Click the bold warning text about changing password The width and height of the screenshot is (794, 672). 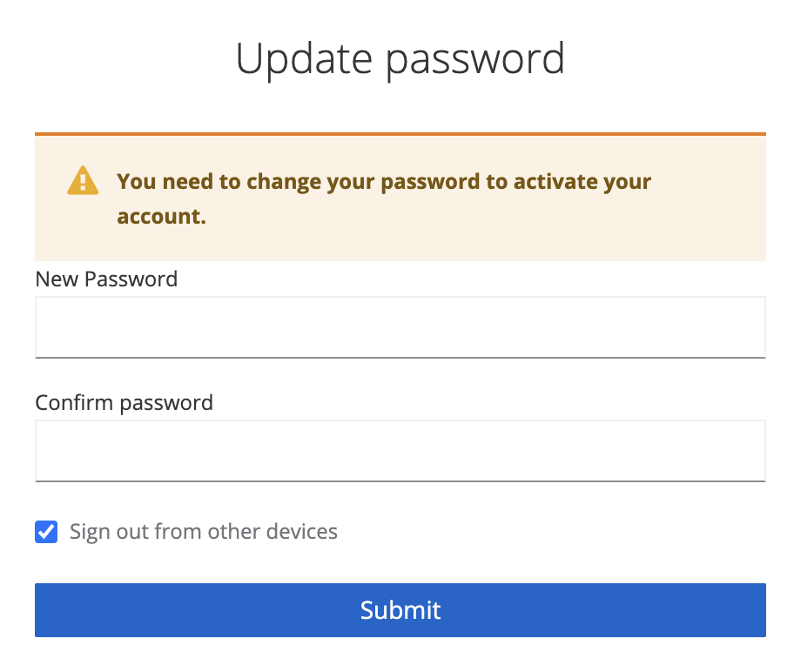point(384,198)
